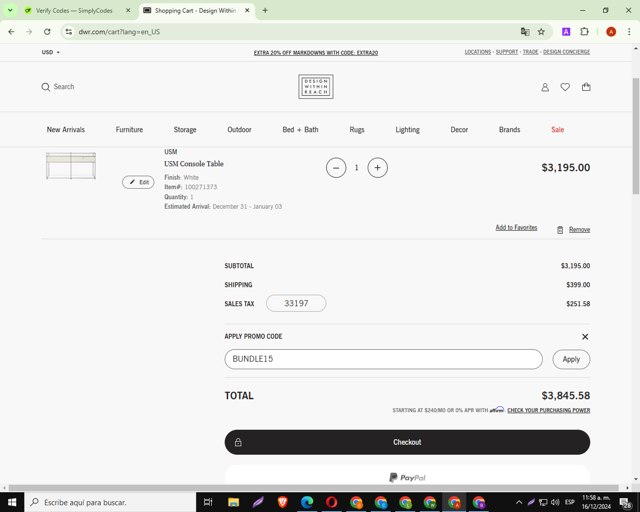Click the Extra 20% off markdowns banner

pos(316,53)
